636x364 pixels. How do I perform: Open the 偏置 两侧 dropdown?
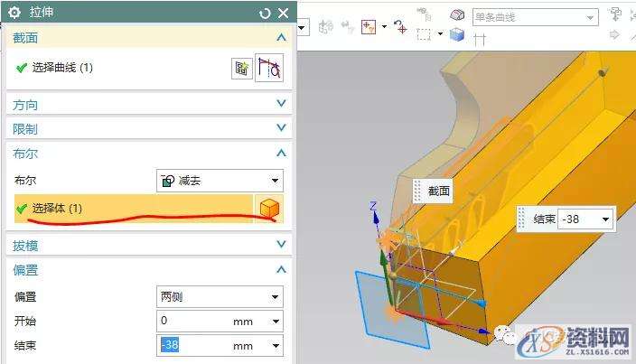coord(220,297)
